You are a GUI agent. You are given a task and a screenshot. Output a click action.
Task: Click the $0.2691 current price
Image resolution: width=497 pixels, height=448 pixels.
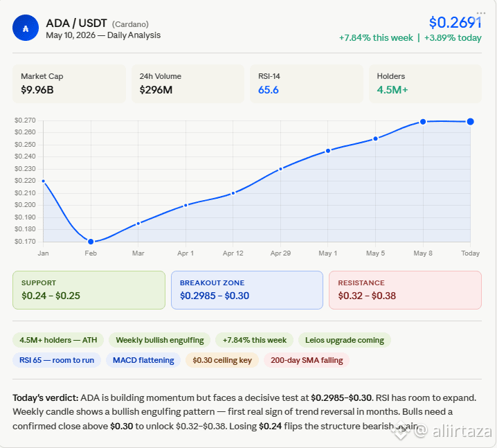pos(455,23)
